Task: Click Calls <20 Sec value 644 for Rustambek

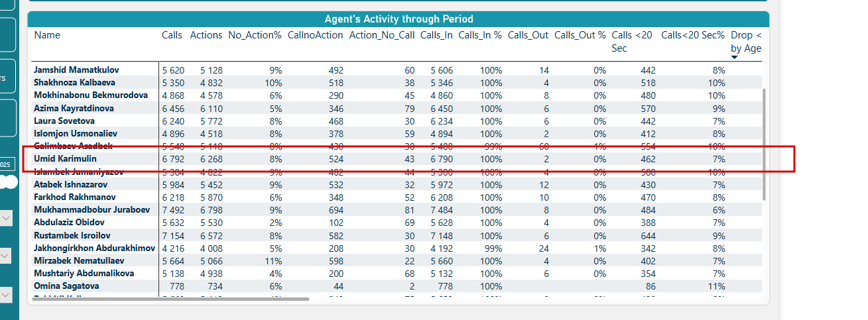Action: click(x=647, y=236)
